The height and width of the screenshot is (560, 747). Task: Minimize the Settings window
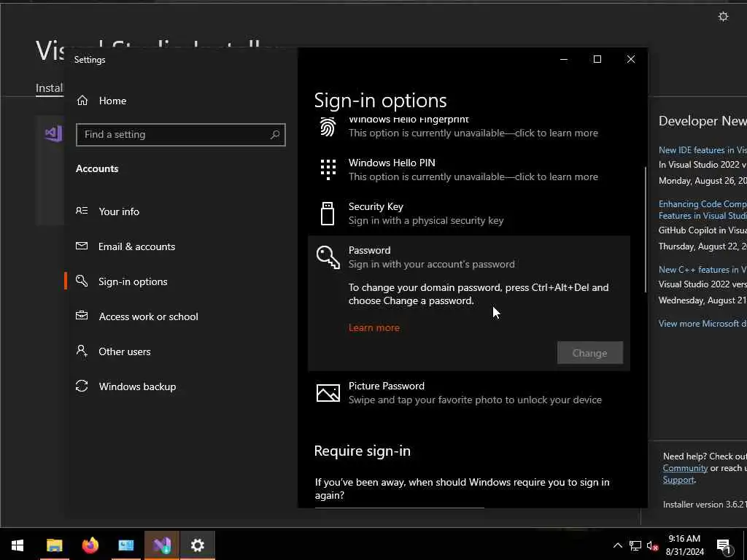(564, 59)
